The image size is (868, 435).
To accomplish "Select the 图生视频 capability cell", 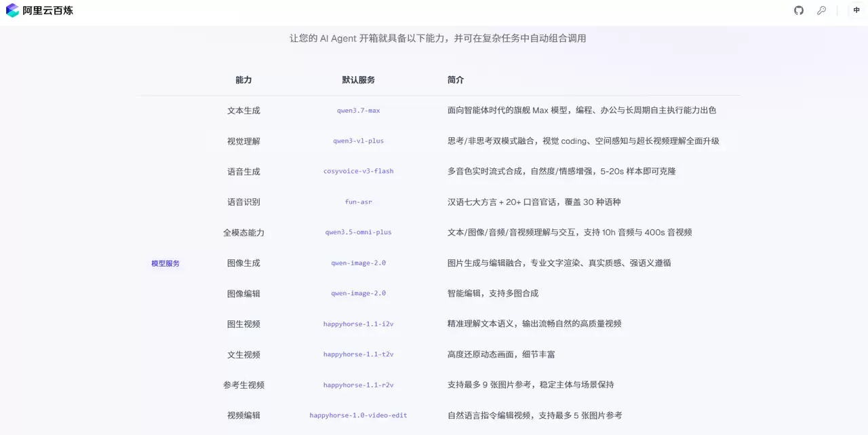I will coord(243,324).
